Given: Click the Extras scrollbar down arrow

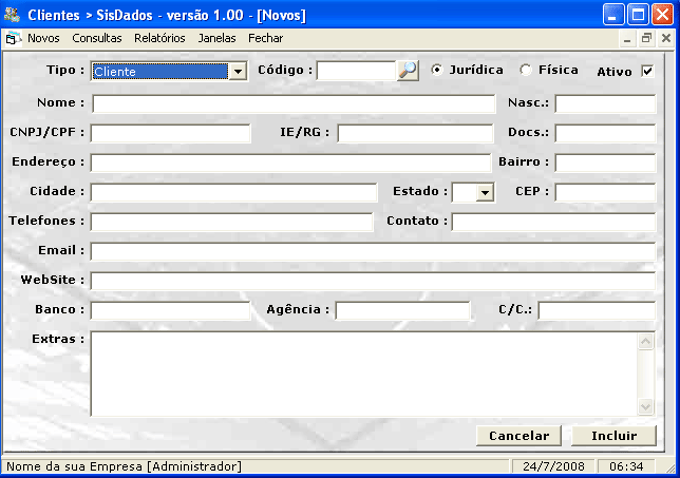Looking at the screenshot, I should pyautogui.click(x=646, y=406).
